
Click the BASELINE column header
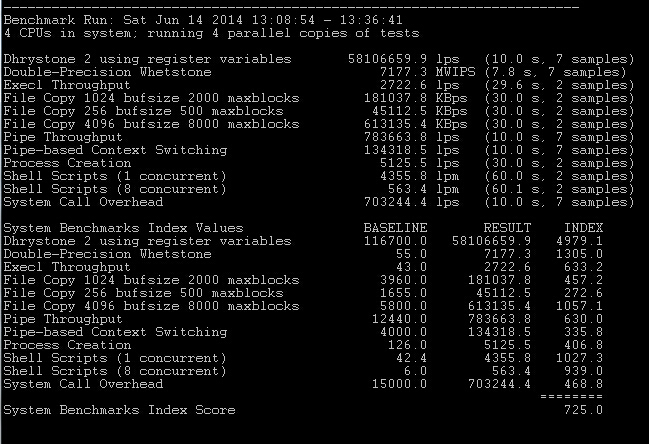[395, 228]
